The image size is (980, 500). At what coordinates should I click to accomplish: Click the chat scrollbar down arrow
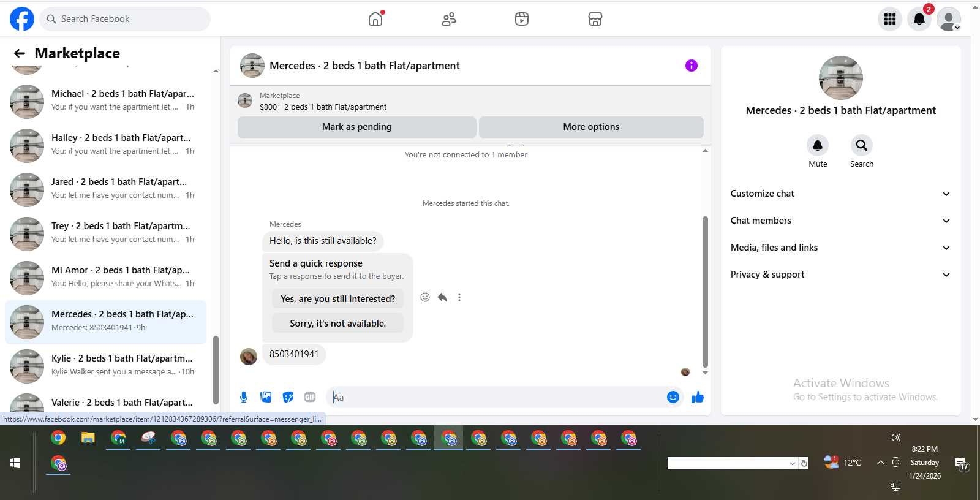pos(705,373)
